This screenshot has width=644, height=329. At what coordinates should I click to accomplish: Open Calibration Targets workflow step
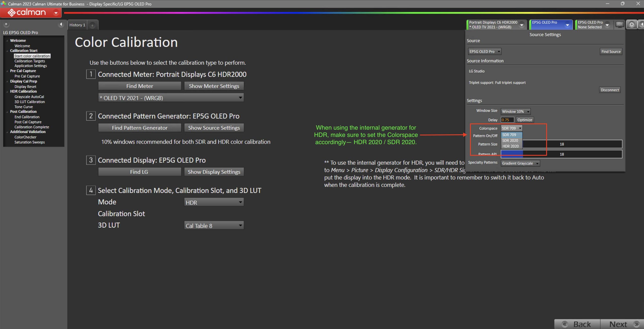(30, 61)
